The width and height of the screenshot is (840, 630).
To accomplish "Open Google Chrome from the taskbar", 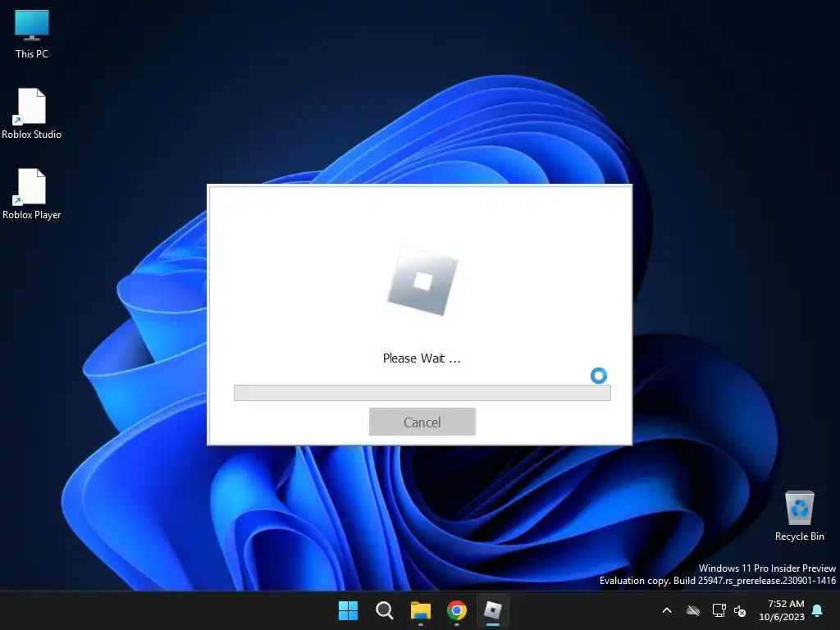I will click(x=456, y=610).
